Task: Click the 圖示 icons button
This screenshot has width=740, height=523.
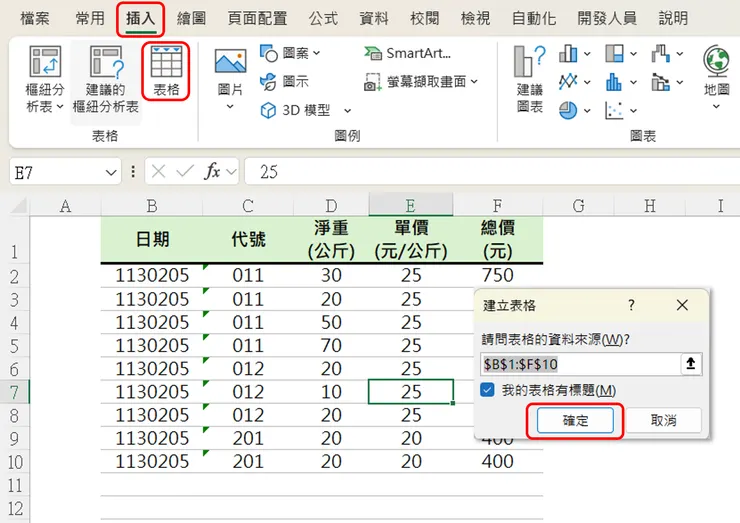Action: [285, 82]
